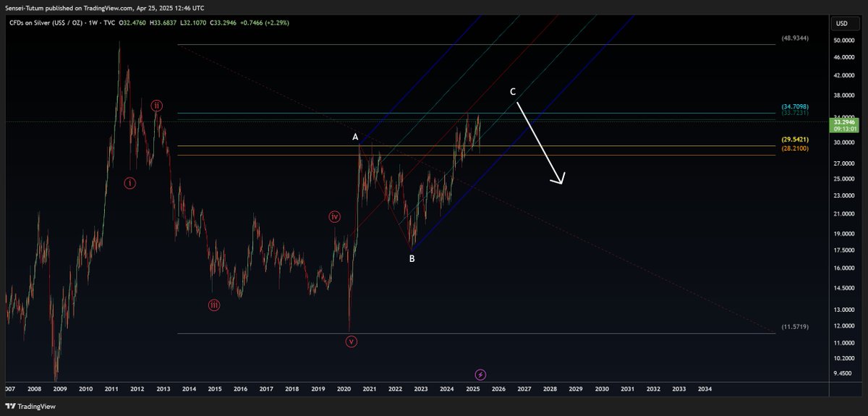
Task: Click 27.0000 on the price axis
Action: click(844, 164)
